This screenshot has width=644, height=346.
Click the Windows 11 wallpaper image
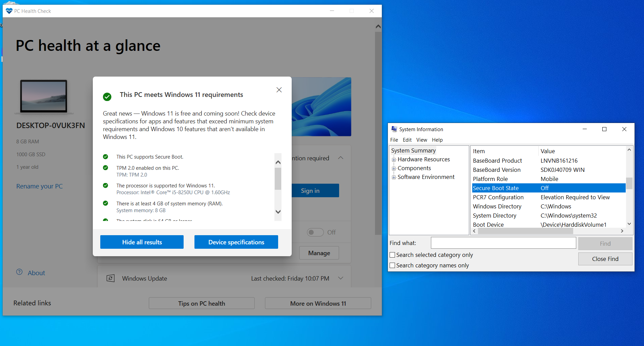321,107
